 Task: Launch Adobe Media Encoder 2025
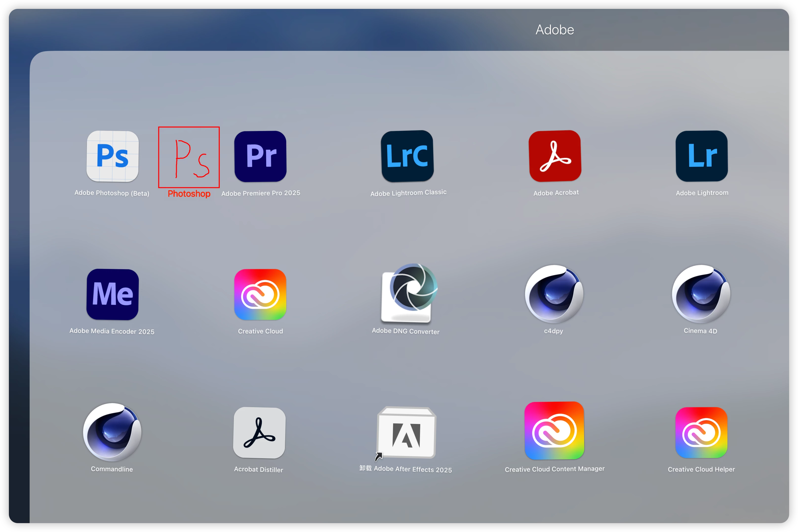click(x=112, y=294)
